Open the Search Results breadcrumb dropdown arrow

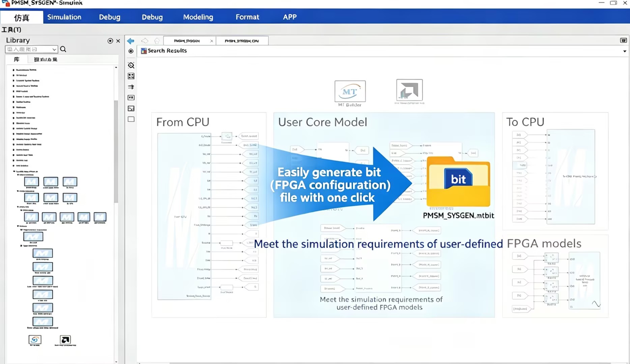coord(625,51)
